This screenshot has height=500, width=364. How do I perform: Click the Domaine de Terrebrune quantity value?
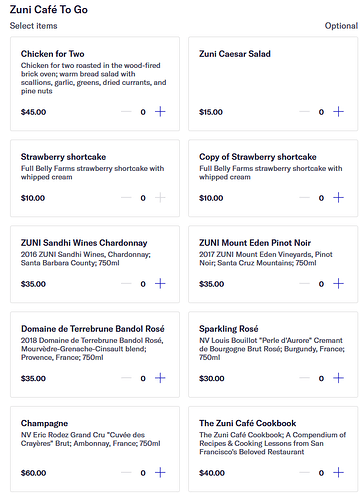(143, 378)
